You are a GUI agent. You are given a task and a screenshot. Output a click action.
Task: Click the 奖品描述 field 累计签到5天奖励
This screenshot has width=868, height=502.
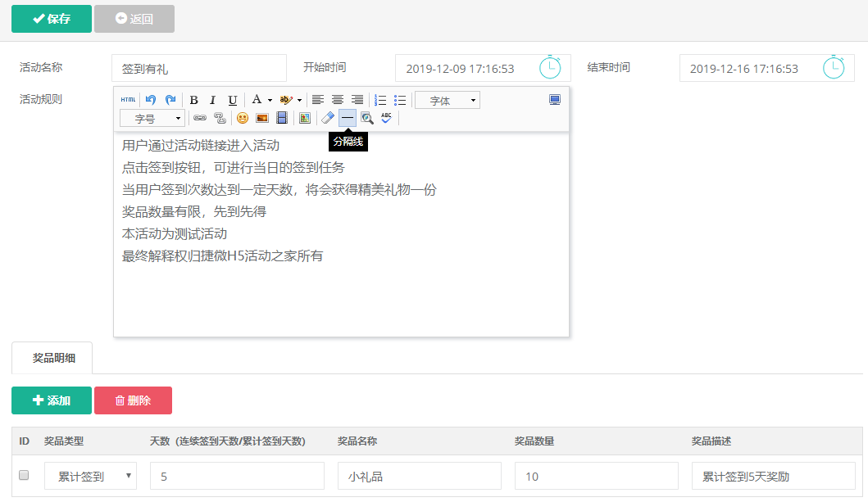774,476
